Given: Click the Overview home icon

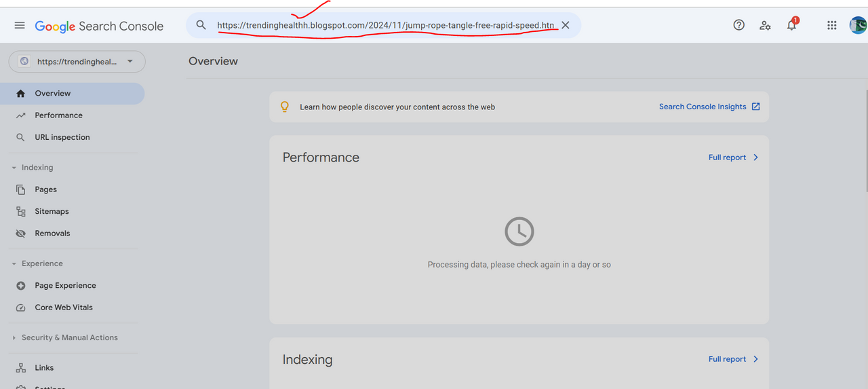Looking at the screenshot, I should pos(20,94).
